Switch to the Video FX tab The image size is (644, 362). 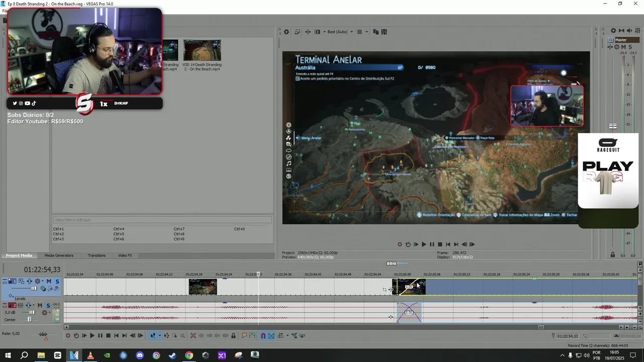[125, 255]
